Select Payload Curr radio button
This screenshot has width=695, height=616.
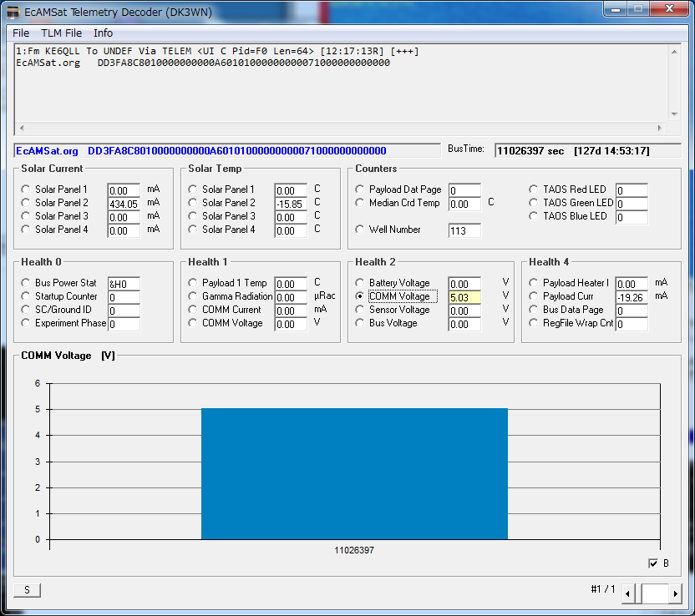534,296
